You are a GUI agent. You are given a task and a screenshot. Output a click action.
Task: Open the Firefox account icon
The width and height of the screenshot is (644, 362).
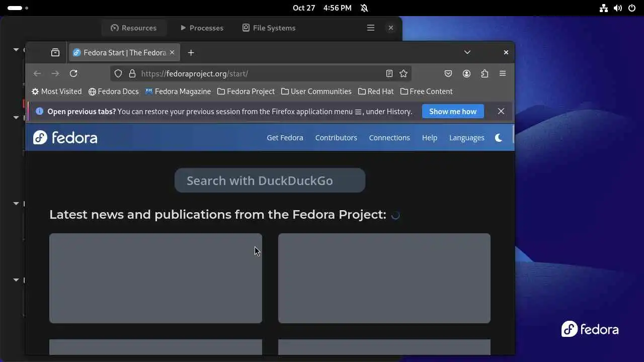pyautogui.click(x=466, y=73)
